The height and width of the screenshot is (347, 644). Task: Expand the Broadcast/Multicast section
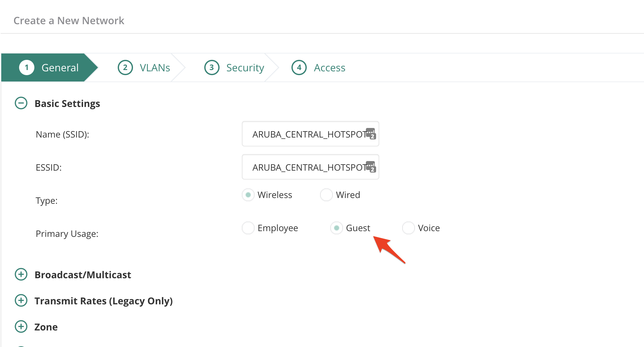coord(21,274)
